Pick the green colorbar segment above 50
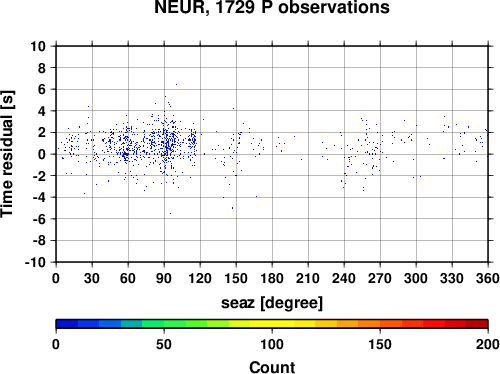 coord(175,324)
